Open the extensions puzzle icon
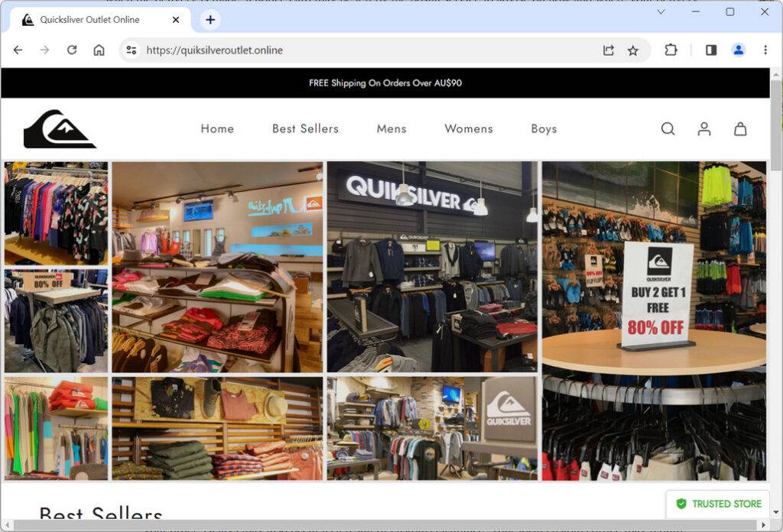Image resolution: width=783 pixels, height=532 pixels. [671, 50]
